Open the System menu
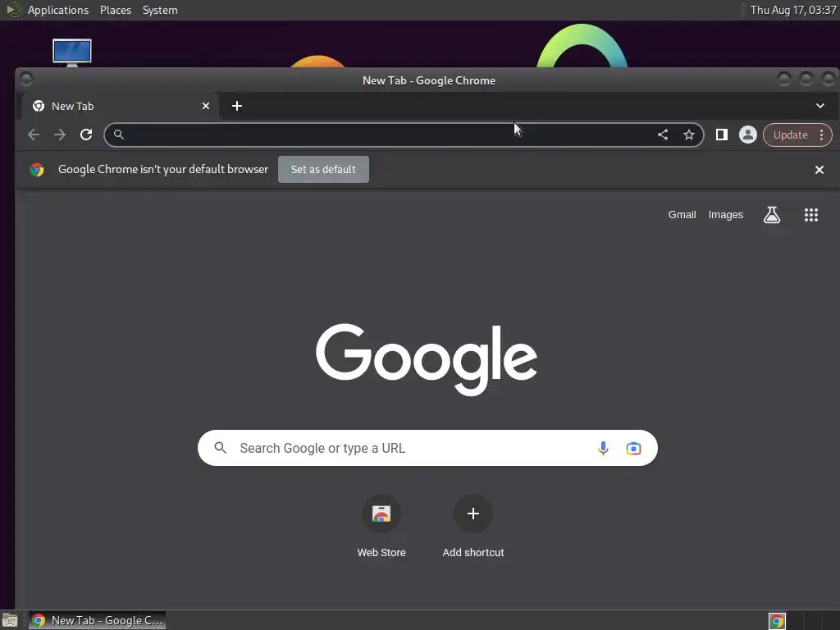The image size is (840, 630). pos(160,10)
